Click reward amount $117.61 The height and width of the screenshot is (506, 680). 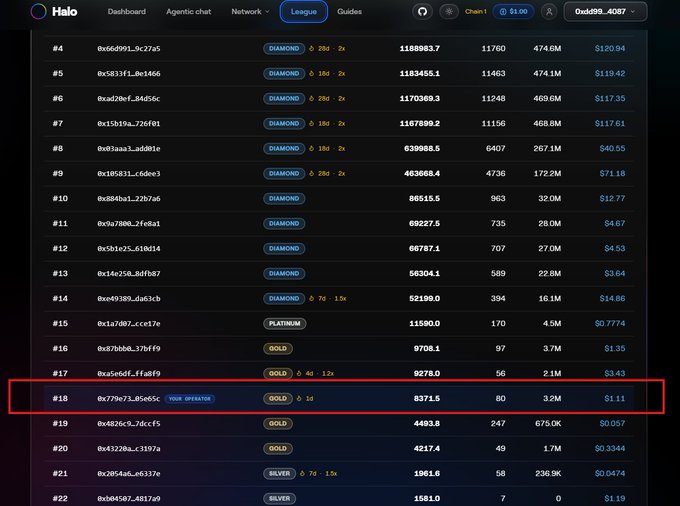pyautogui.click(x=610, y=124)
